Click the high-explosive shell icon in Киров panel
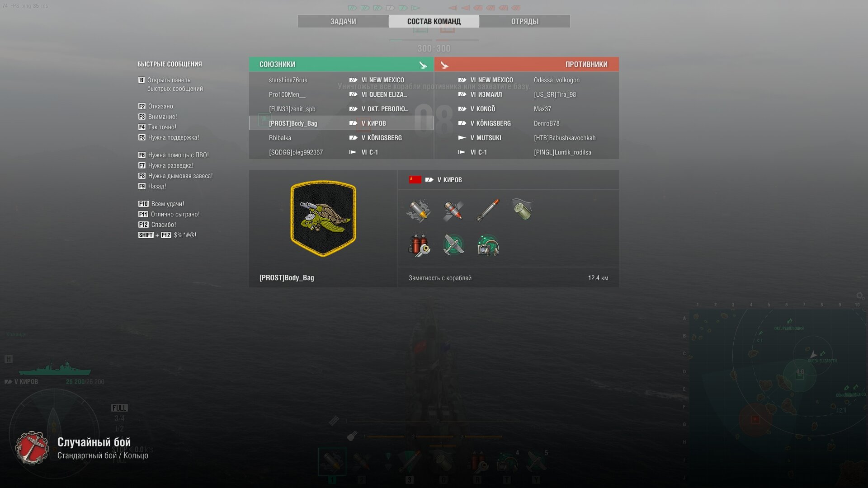Viewport: 868px width, 488px height. 419,211
